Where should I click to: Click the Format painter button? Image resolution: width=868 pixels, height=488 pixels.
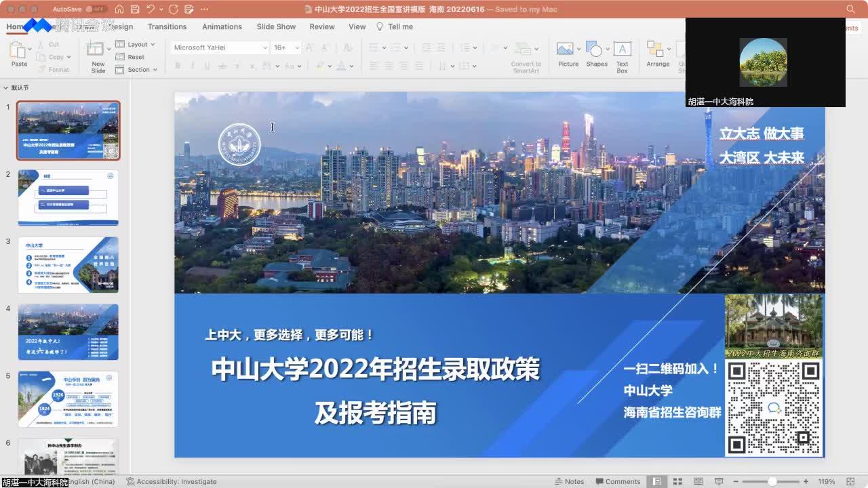(54, 70)
